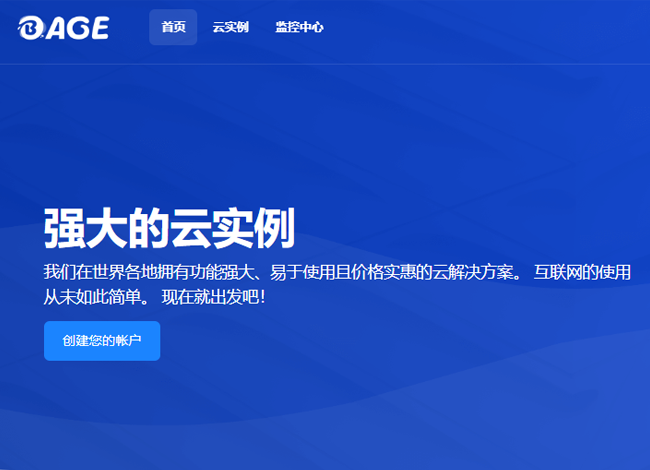Click the blank hero area above the headline
Screen dimensions: 650x470
(x=320, y=130)
